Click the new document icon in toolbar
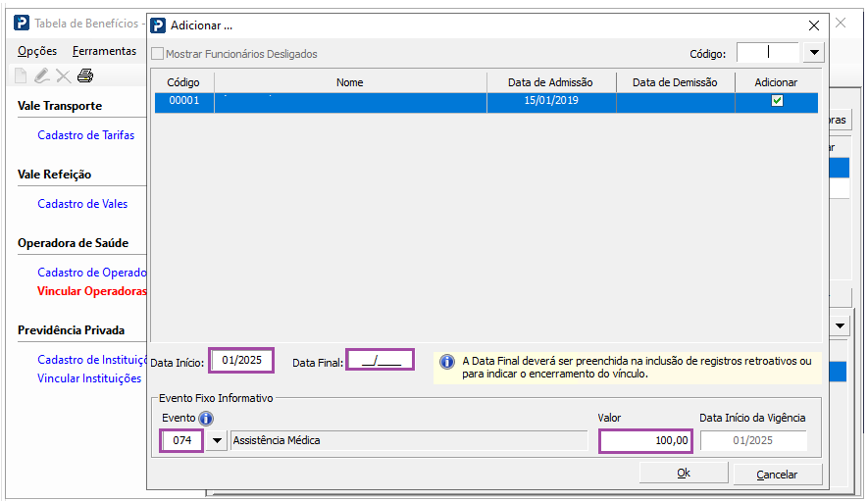 click(21, 75)
